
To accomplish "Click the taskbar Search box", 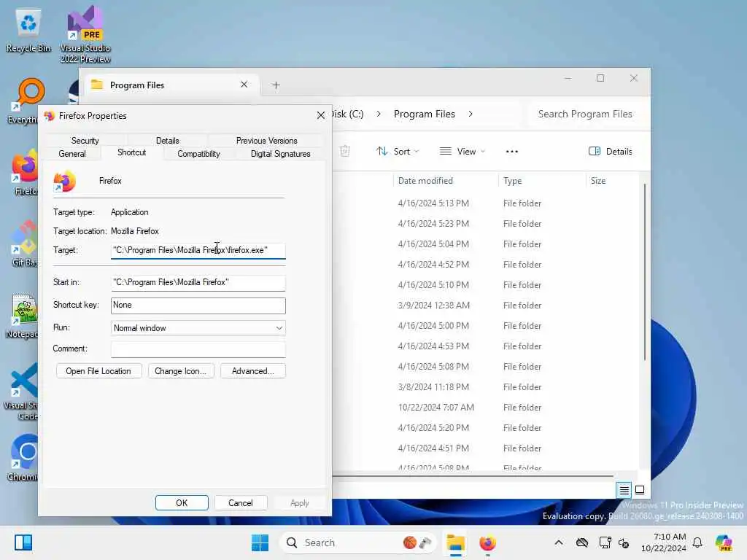I will (x=358, y=542).
